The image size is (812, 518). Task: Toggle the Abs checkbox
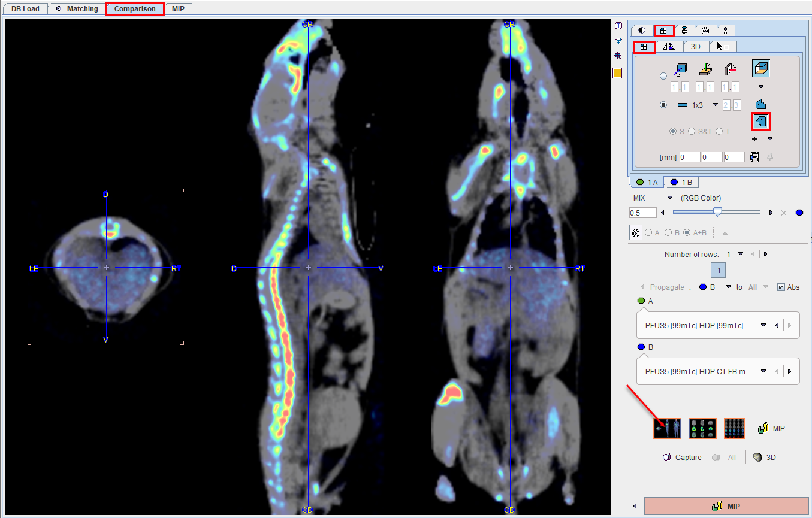coord(781,287)
